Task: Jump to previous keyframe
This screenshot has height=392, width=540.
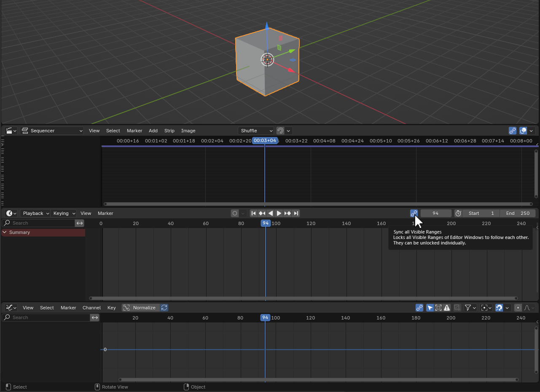Action: click(262, 213)
